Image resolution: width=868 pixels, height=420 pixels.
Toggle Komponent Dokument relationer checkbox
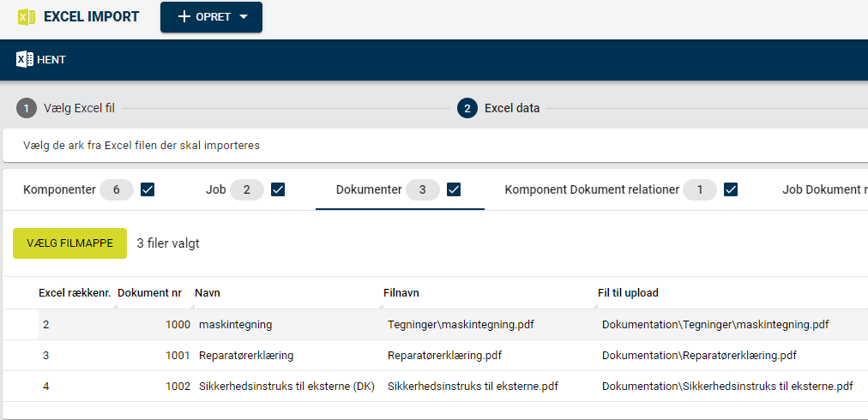(731, 189)
